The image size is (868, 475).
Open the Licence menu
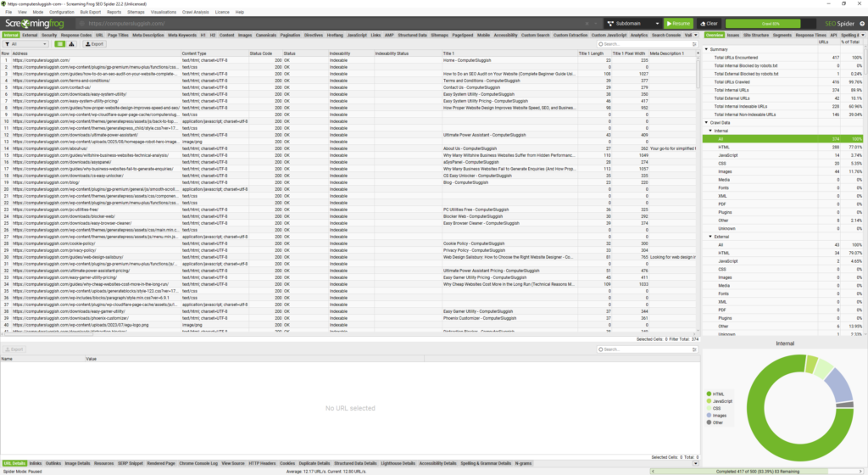click(222, 12)
